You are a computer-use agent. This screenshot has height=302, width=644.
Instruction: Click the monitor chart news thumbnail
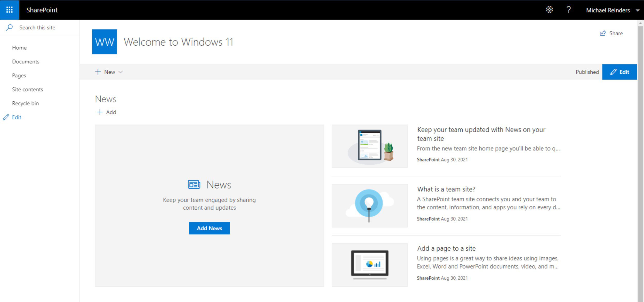pos(369,265)
